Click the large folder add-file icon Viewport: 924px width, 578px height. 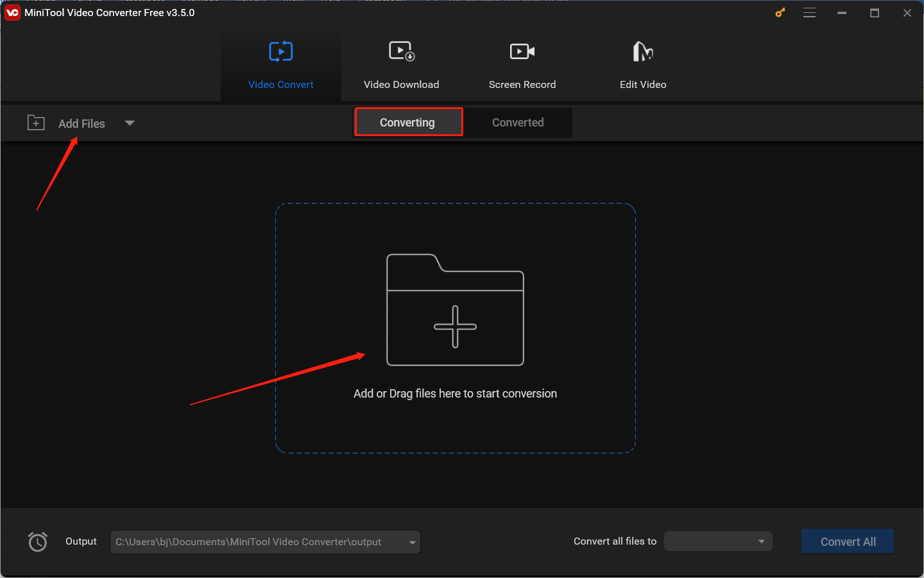click(455, 310)
